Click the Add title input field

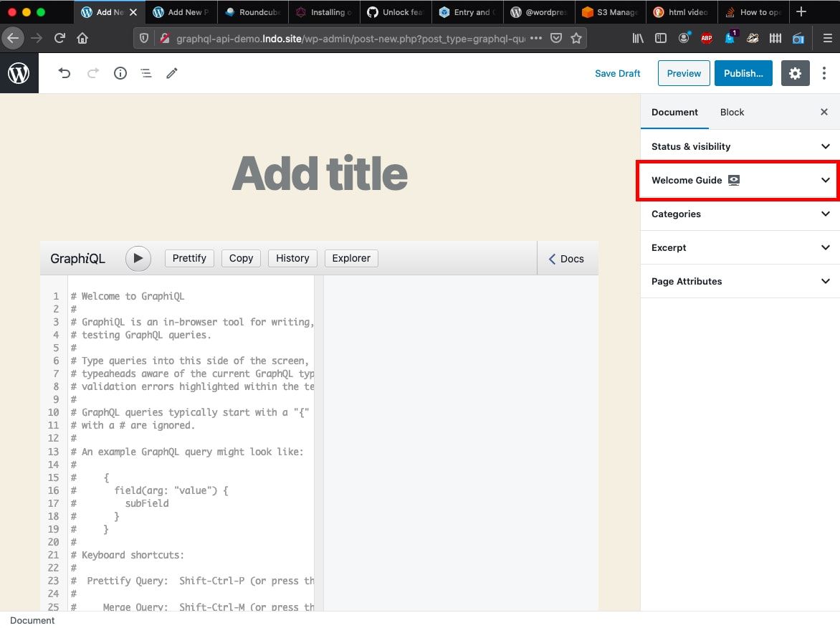(320, 172)
